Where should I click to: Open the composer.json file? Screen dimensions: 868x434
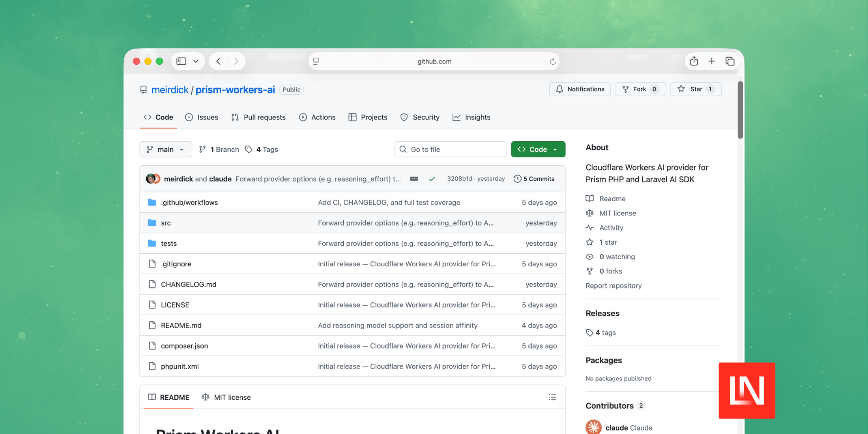click(x=184, y=346)
